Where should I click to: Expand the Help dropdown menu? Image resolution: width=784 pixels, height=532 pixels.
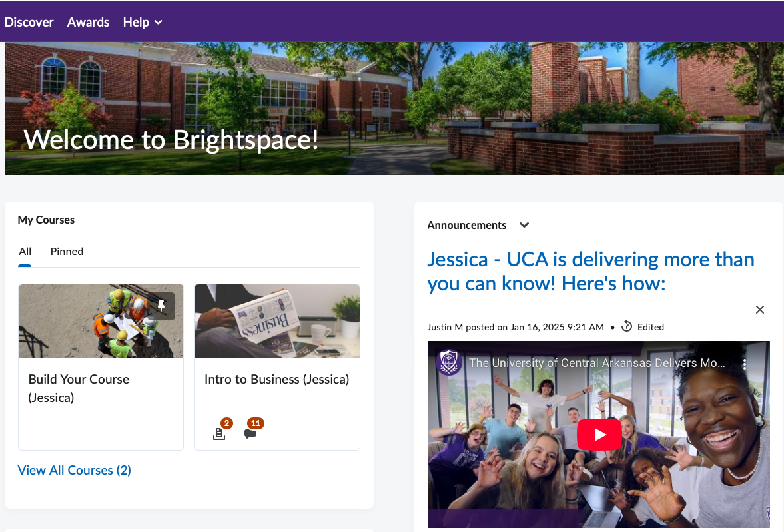coord(142,22)
